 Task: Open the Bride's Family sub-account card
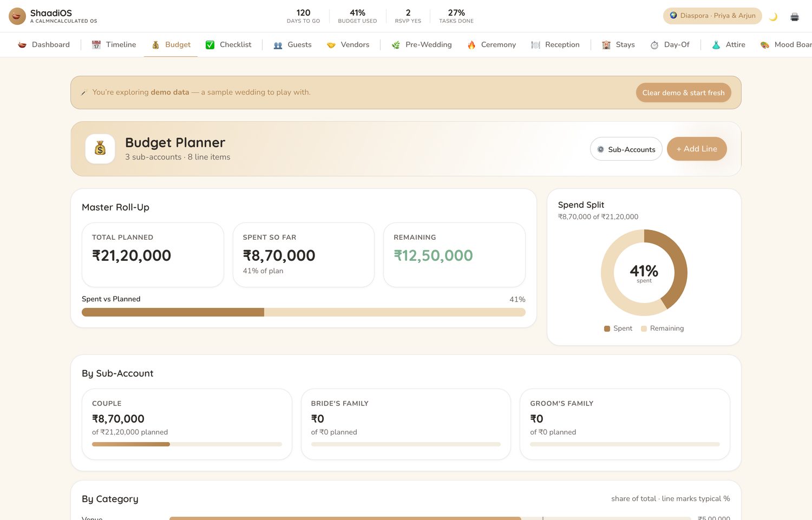pos(406,424)
